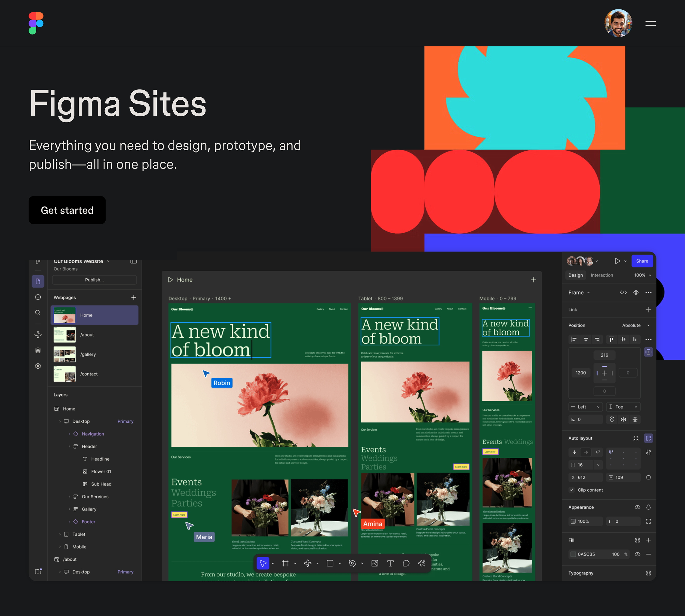Screen dimensions: 685x616
Task: Expand the Header layer
Action: click(x=69, y=446)
